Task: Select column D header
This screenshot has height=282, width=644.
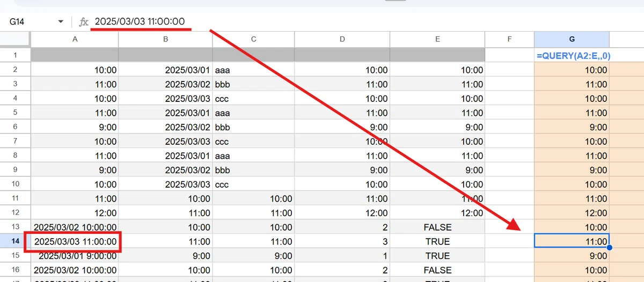Action: [342, 39]
